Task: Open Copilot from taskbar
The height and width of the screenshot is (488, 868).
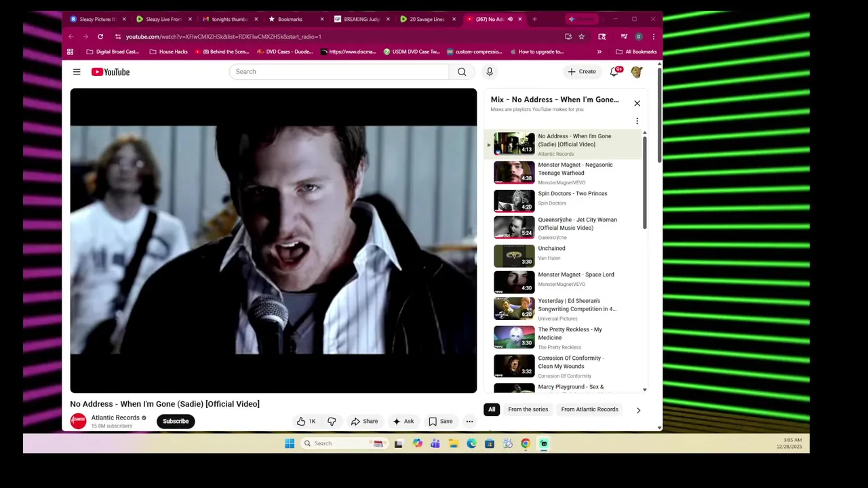Action: tap(417, 443)
